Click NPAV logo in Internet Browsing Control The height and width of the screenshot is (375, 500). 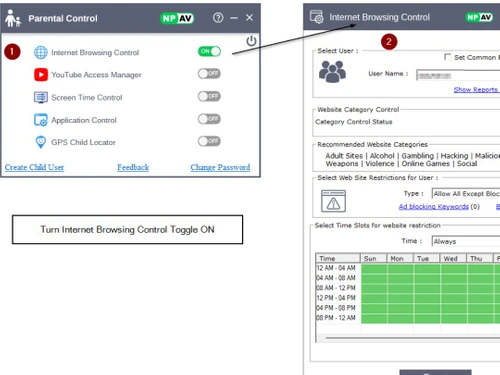479,17
